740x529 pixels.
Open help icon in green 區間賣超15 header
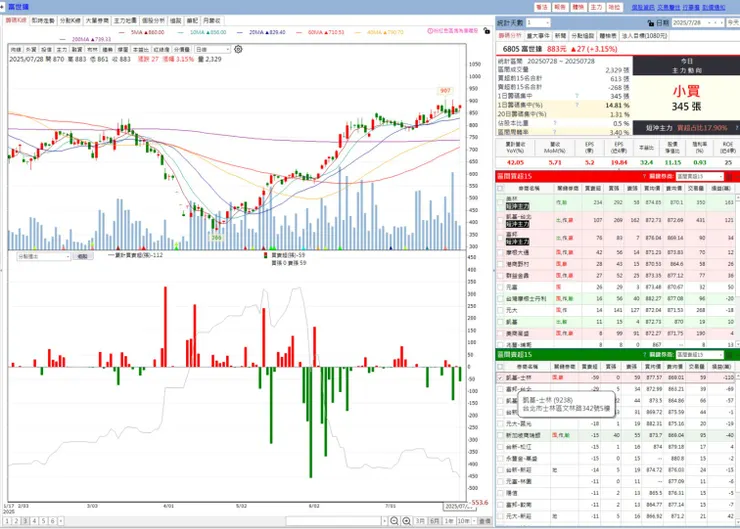(x=644, y=354)
